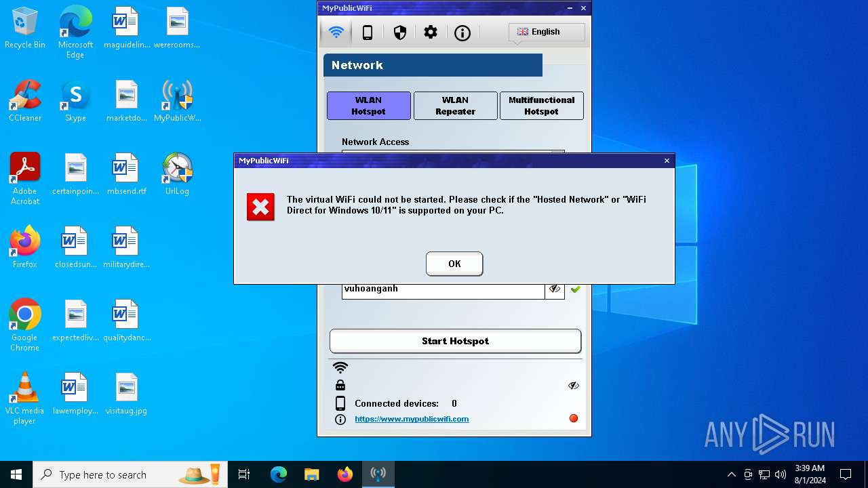Click the lock status icon

[340, 385]
